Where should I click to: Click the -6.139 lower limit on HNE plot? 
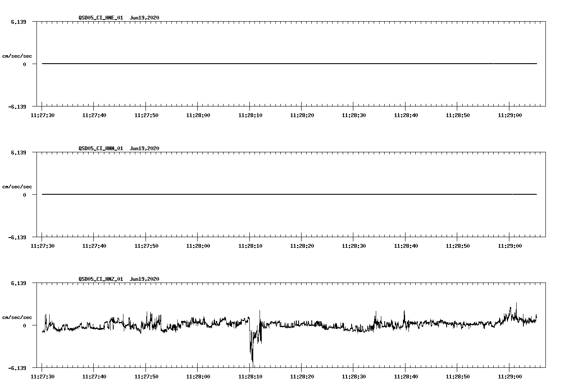(17, 107)
